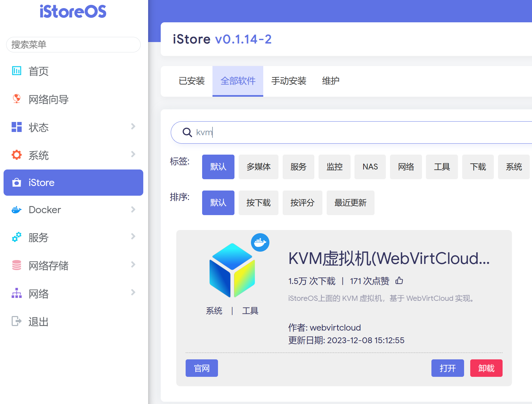The height and width of the screenshot is (404, 532).
Task: Click the iStoreOS logo
Action: 73,11
